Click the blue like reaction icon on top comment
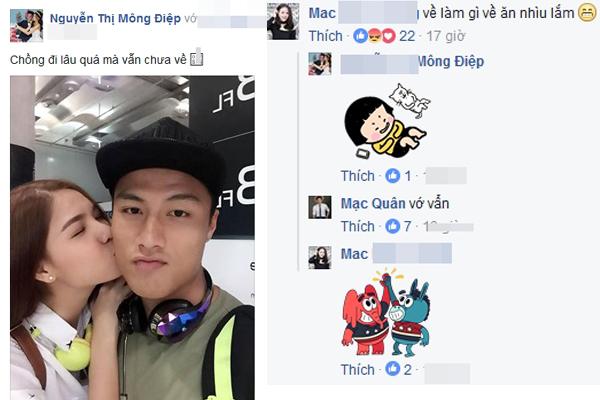600x400 pixels. click(360, 36)
